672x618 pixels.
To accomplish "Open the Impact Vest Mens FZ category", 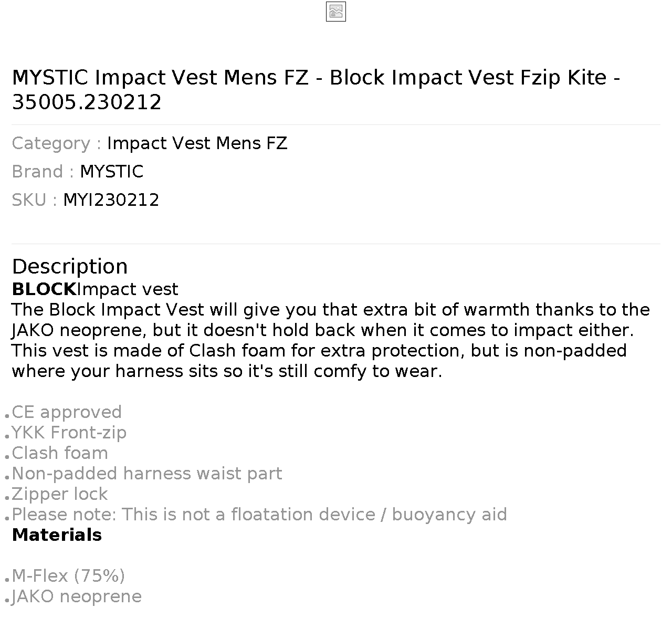I will coord(197,143).
